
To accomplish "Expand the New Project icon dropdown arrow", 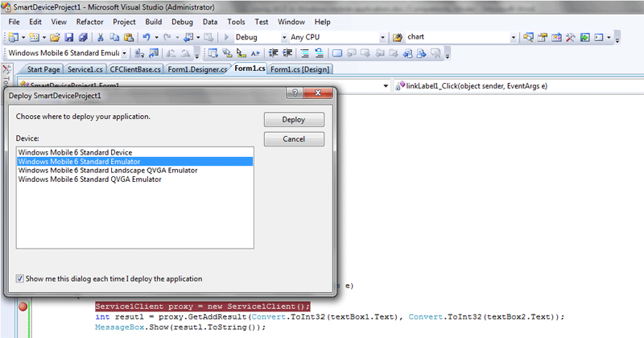I will point(23,37).
